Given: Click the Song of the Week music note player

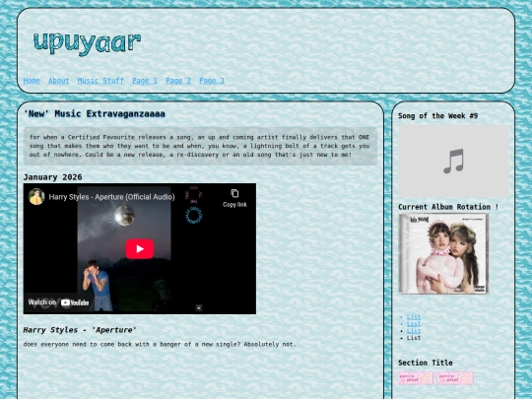Looking at the screenshot, I should 453,161.
